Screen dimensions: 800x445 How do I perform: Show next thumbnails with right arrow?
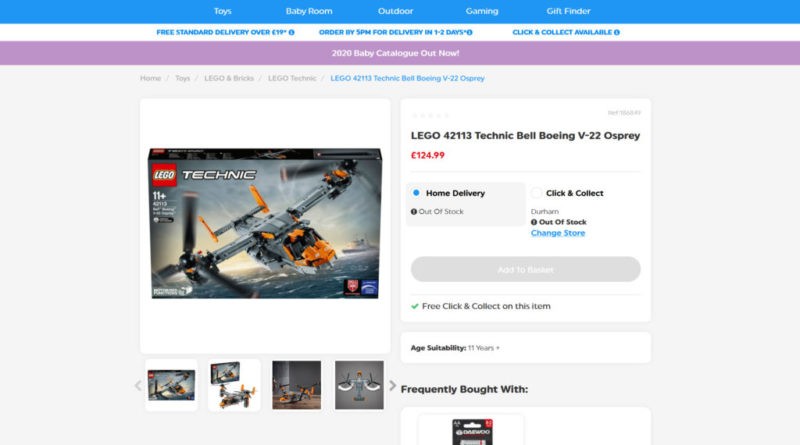[x=392, y=385]
